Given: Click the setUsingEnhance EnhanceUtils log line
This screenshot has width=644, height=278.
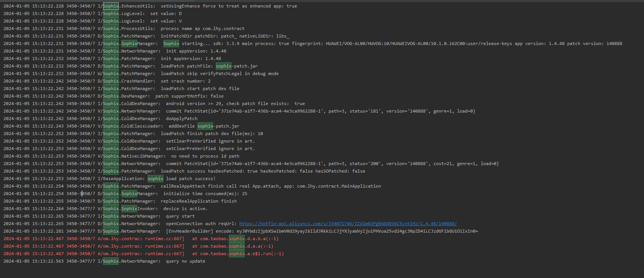Looking at the screenshot, I should click(229, 6).
